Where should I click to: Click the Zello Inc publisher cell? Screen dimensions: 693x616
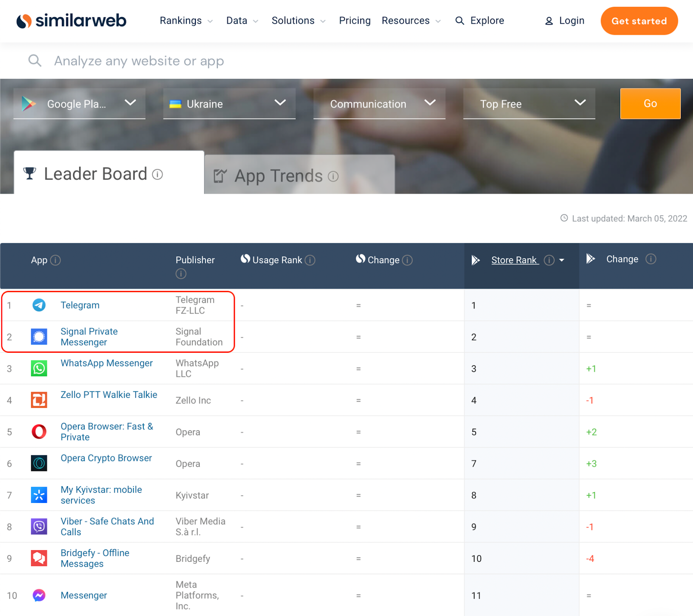[x=193, y=400]
